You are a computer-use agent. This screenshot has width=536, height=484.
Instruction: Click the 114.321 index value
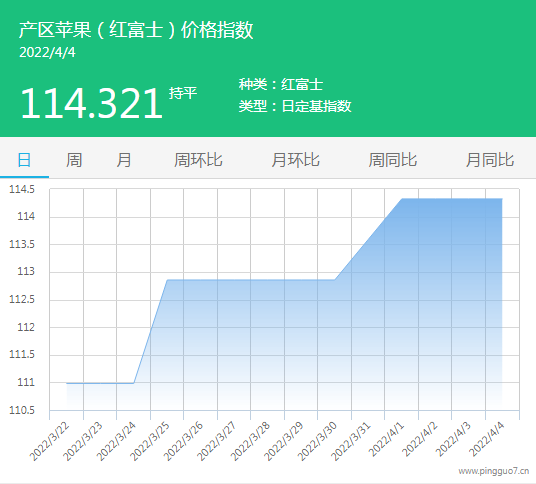(x=91, y=103)
